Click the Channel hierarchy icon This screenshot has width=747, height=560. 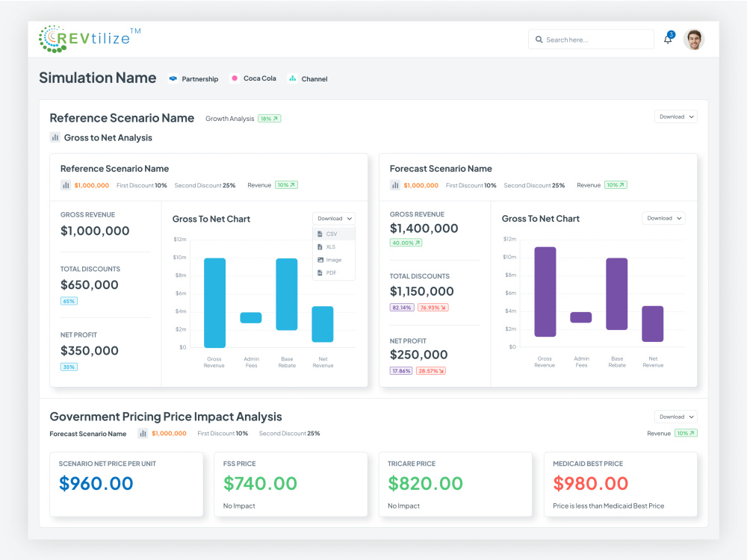(x=293, y=78)
